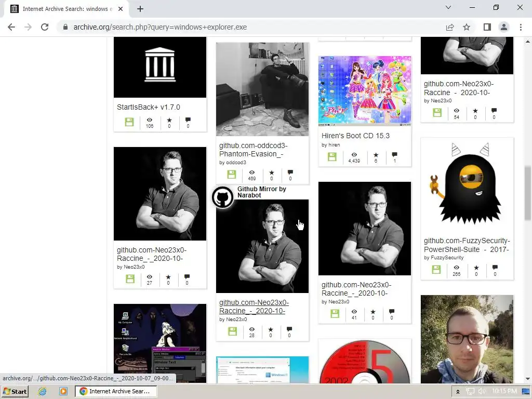Click author name hiren
Viewport: 532px width, 399px height.
coord(334,145)
